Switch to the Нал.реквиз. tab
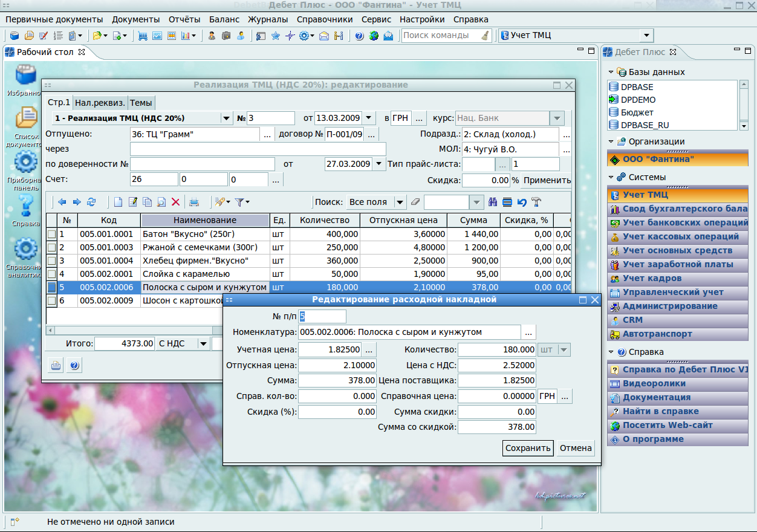The image size is (757, 532). pyautogui.click(x=100, y=103)
